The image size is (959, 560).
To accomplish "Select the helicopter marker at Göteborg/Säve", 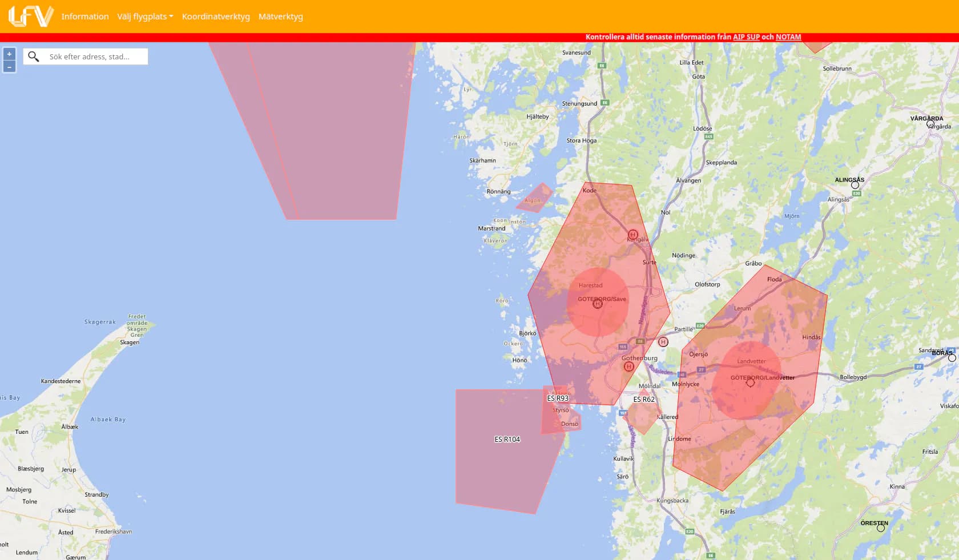I will 597,304.
